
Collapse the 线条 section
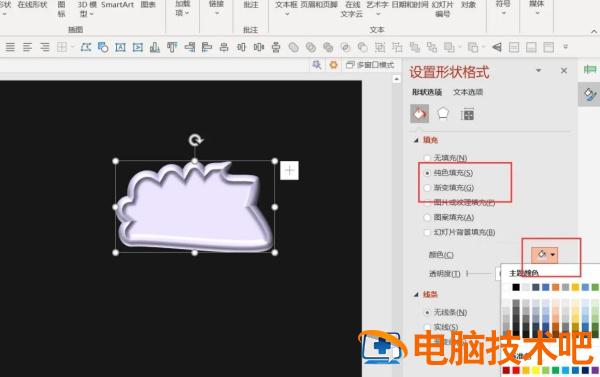pos(416,294)
